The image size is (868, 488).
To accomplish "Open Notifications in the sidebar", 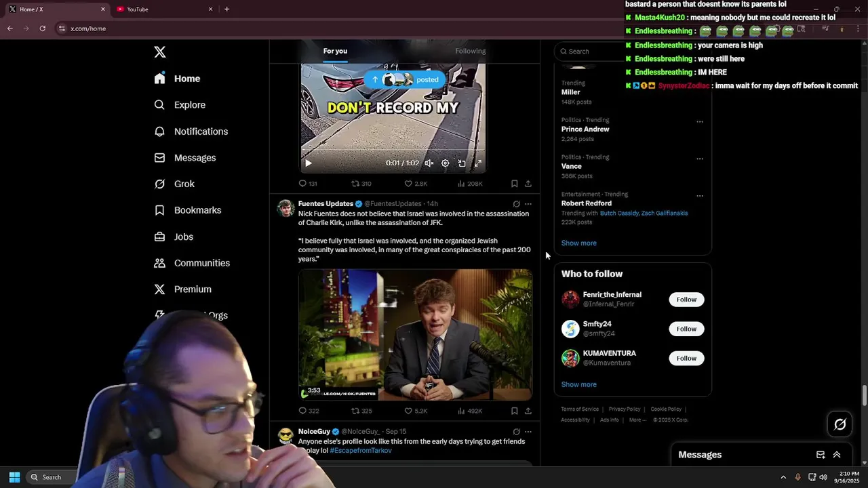I will 191,131.
